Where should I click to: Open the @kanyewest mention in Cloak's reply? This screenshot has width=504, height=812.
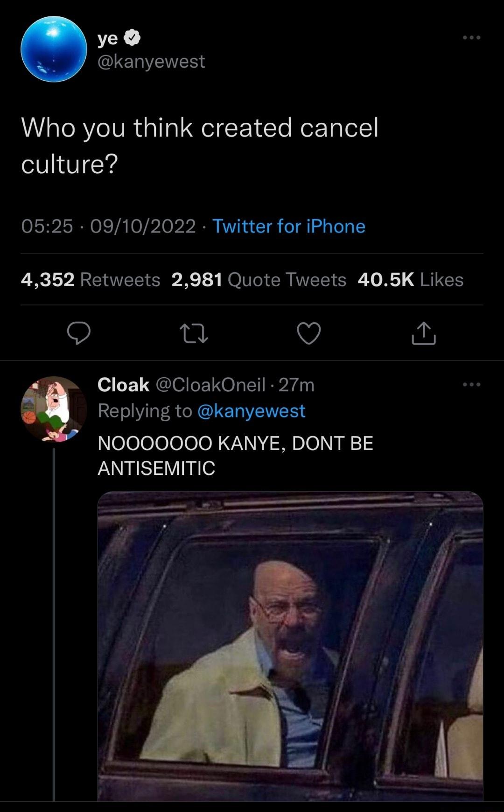(253, 412)
